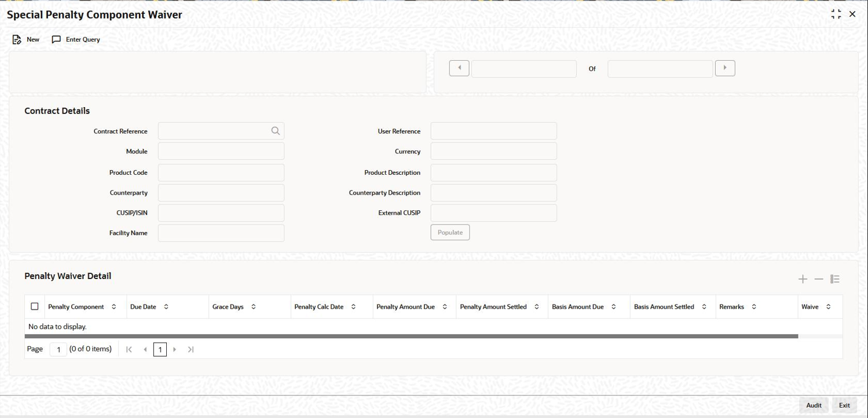
Task: Click the 'No data to display.' text
Action: coord(57,327)
